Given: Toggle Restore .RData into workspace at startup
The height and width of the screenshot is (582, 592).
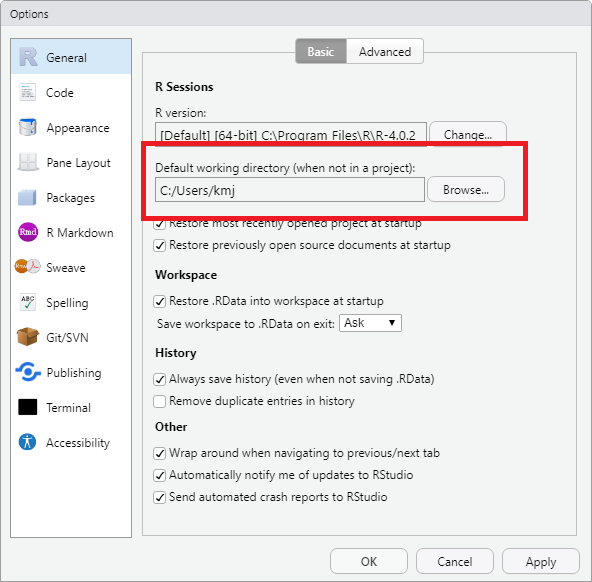Looking at the screenshot, I should (159, 302).
